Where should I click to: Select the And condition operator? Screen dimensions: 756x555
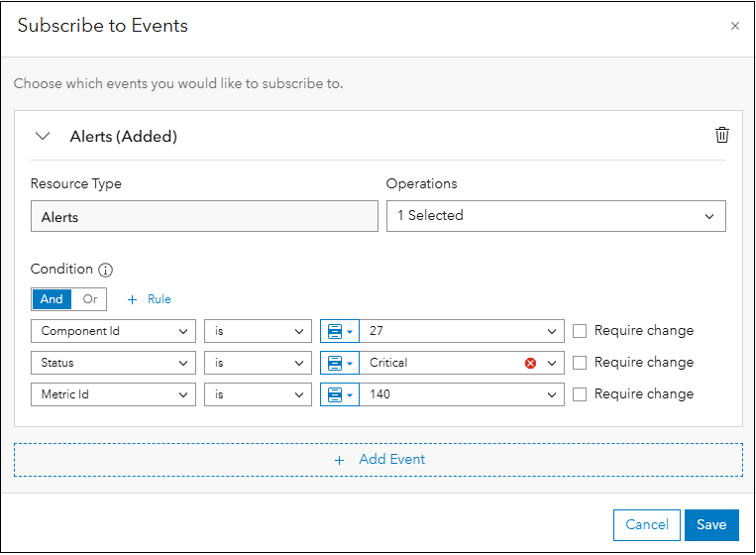point(52,299)
